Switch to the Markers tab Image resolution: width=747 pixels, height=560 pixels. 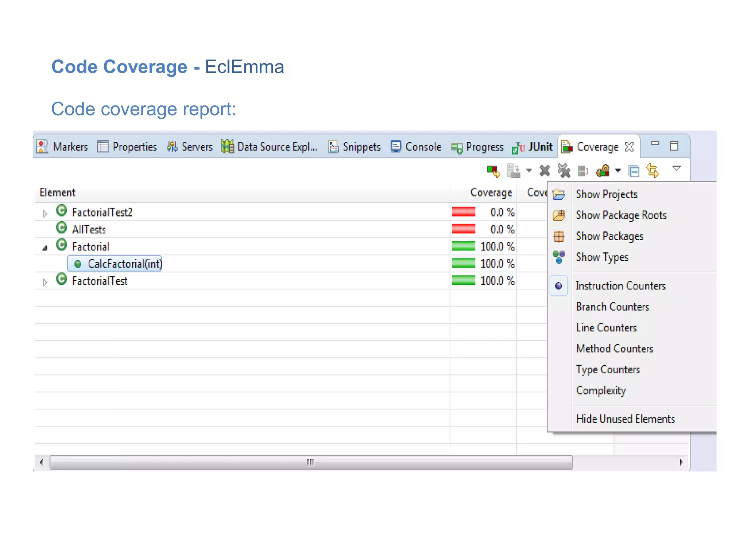coord(62,147)
